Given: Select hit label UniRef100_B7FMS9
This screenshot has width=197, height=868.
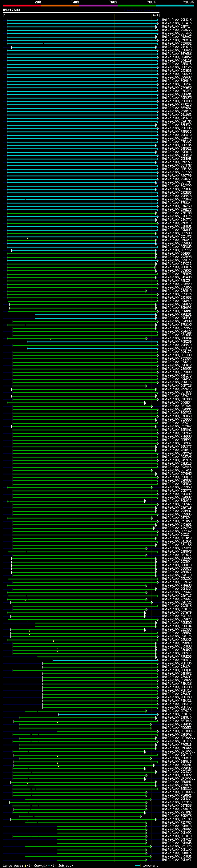Looking at the screenshot, I should point(176,416).
